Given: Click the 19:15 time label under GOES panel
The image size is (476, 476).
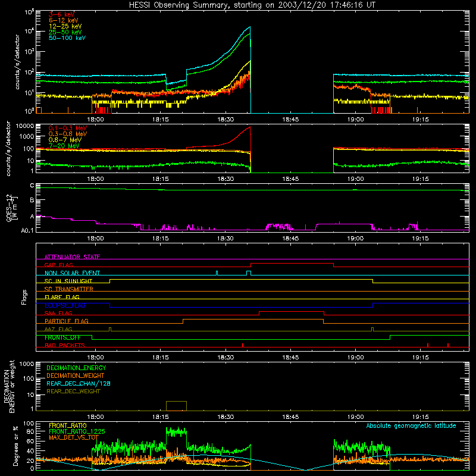Looking at the screenshot, I should [421, 239].
